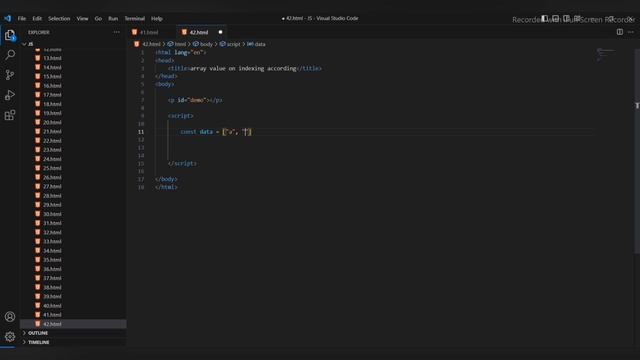Screen dimensions: 640x360
Task: Toggle the Primary Side Bar layout icon
Action: click(544, 18)
